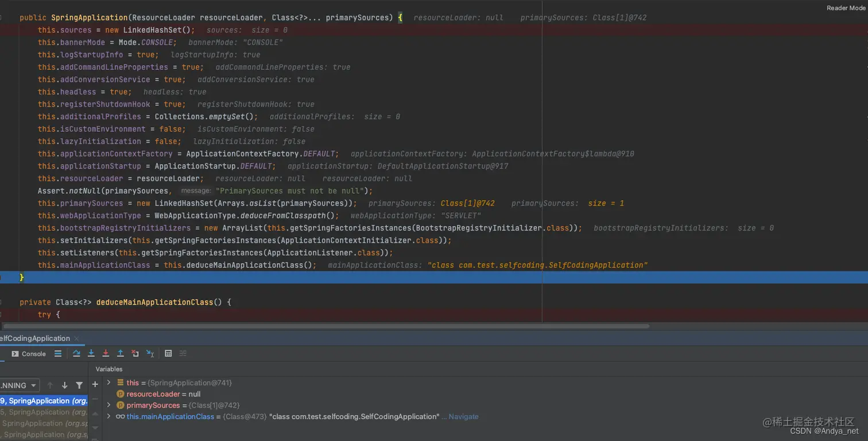Click 'this.bannerMode = Mode.CONSOLE;' code
This screenshot has height=441, width=868.
(x=107, y=42)
